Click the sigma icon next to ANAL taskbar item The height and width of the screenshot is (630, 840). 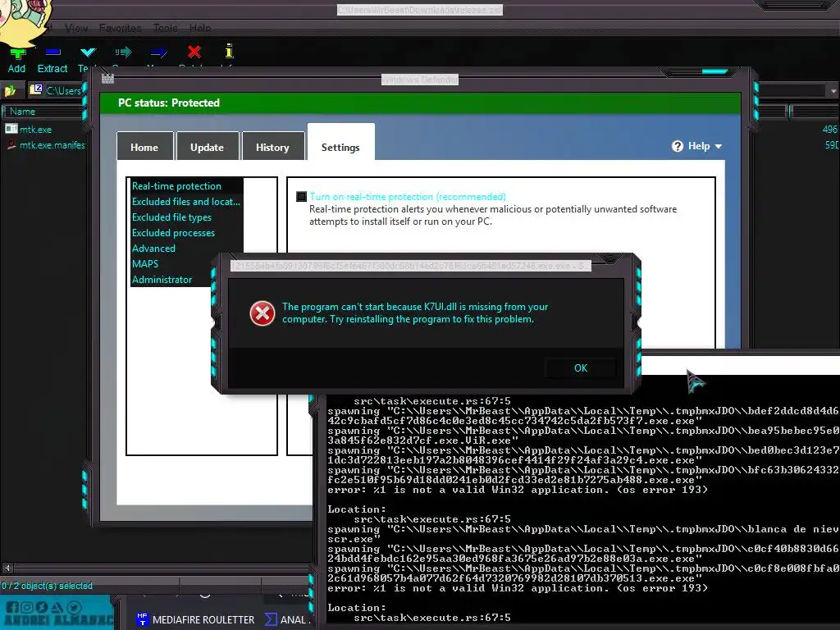271,619
